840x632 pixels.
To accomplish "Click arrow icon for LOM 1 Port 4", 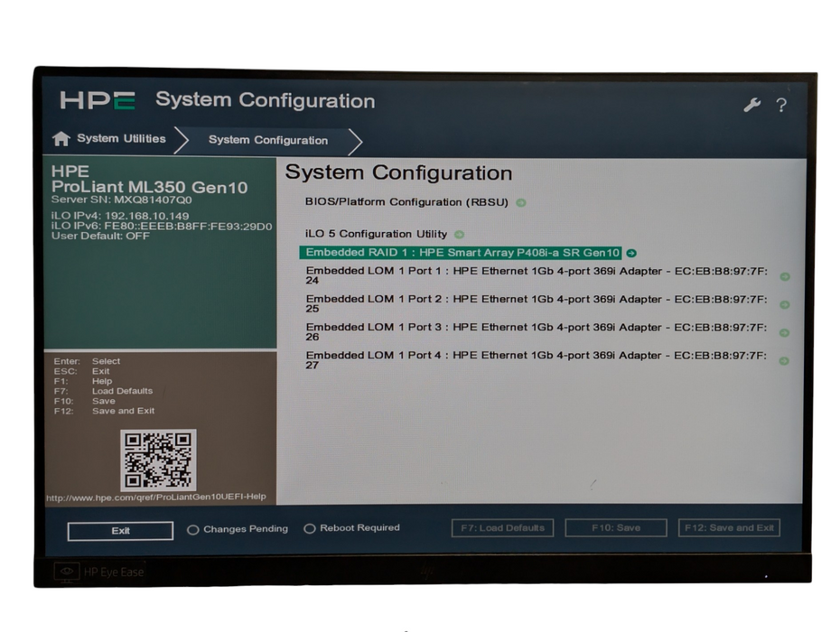I will pyautogui.click(x=784, y=361).
